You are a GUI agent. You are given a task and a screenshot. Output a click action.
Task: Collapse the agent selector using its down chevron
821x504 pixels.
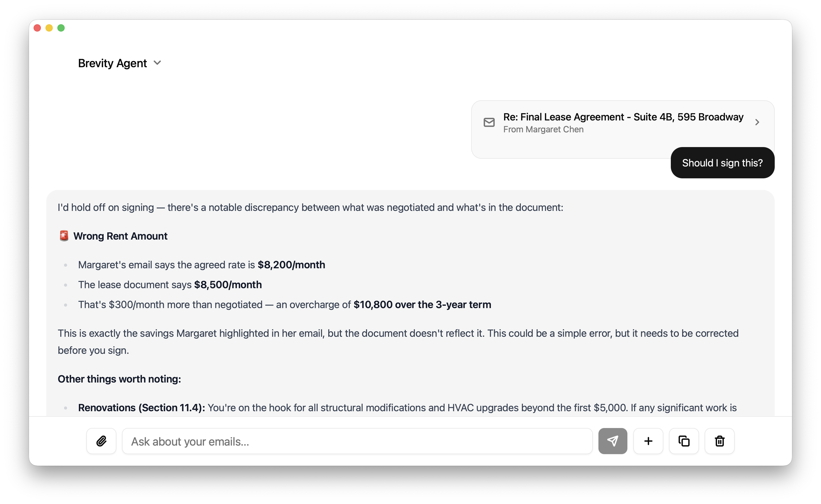(158, 63)
